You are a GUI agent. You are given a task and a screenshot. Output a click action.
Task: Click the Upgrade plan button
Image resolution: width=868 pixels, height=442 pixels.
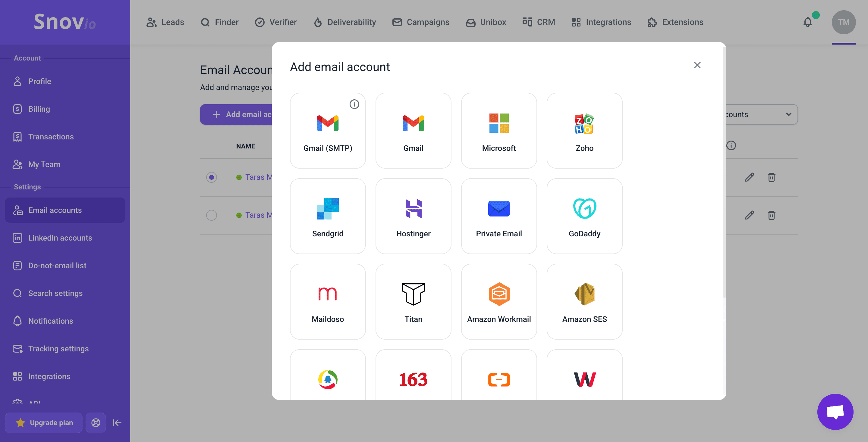pos(44,422)
